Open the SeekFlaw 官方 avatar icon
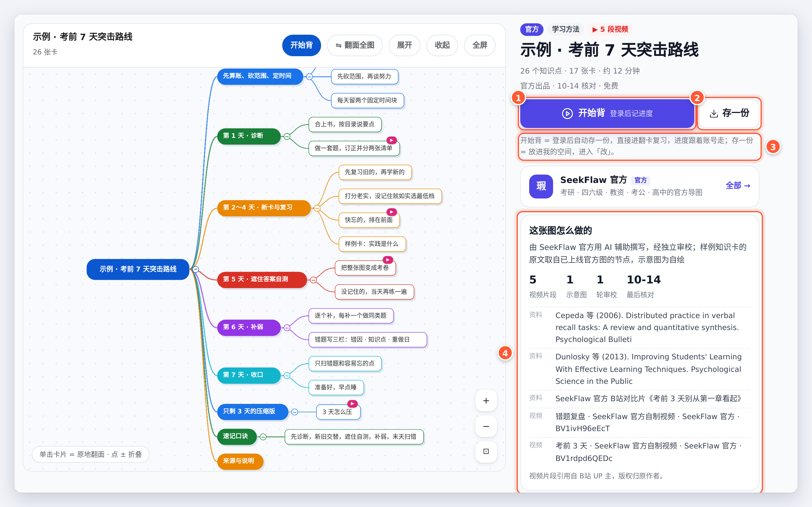Screen dimensions: 812x507 click(x=541, y=186)
